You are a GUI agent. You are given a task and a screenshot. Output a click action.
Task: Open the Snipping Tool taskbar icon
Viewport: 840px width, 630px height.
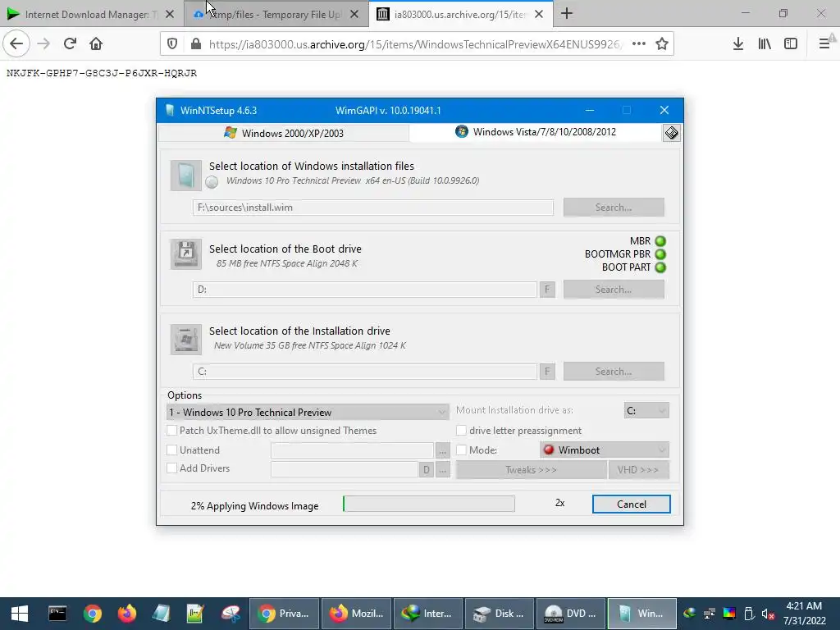pos(231,614)
